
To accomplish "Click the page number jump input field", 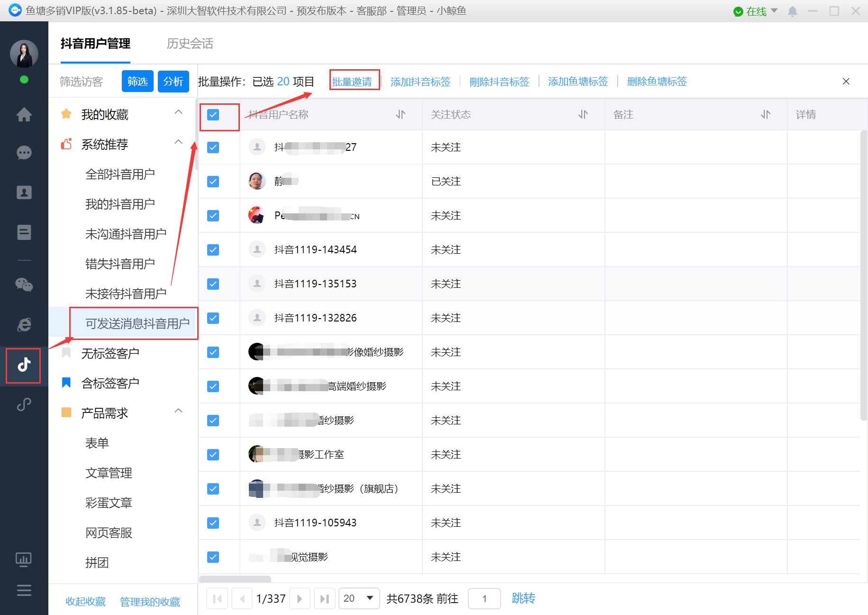I will coord(484,599).
